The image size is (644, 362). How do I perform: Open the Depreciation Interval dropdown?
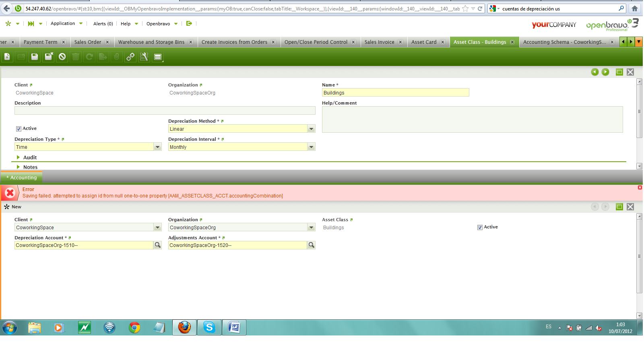click(x=311, y=147)
